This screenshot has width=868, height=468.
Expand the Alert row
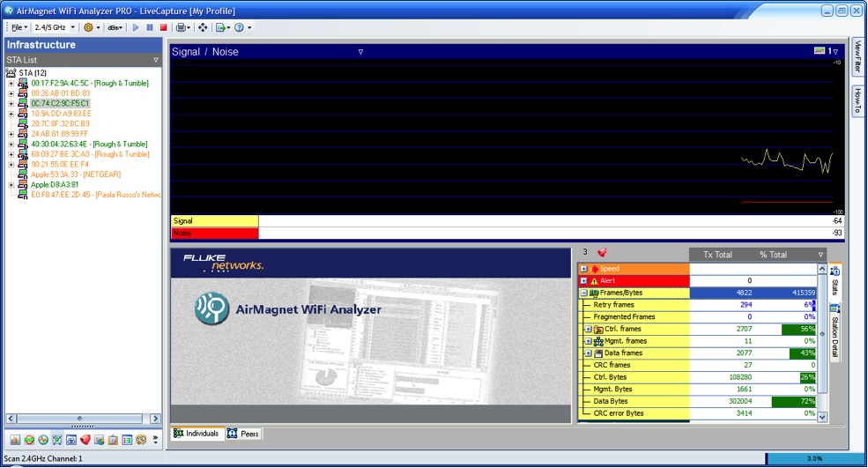point(583,281)
